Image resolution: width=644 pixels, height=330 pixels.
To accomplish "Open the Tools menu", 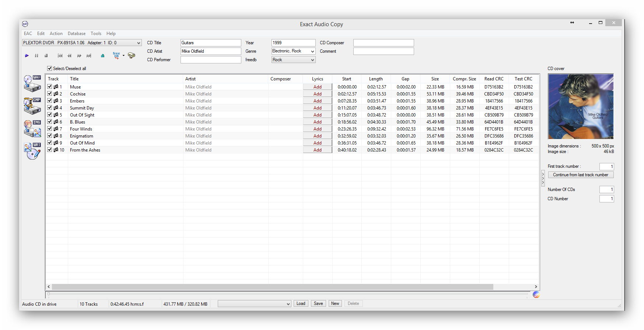I will [96, 34].
